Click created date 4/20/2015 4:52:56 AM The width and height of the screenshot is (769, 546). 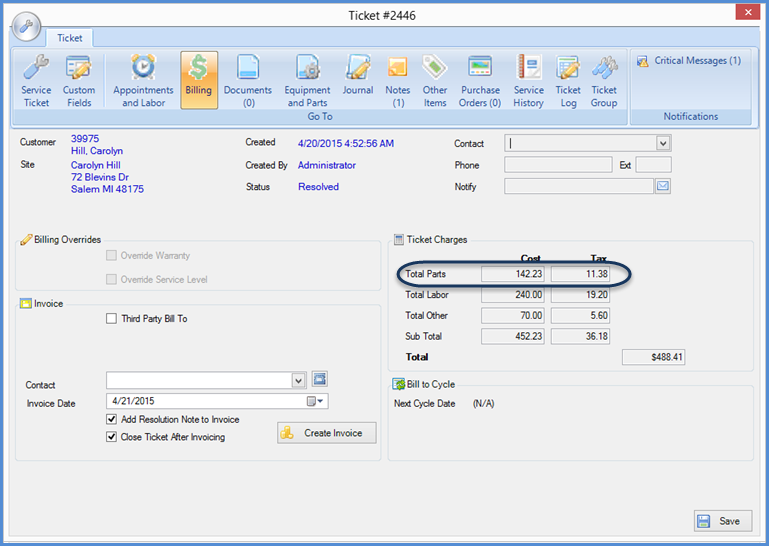coord(346,143)
